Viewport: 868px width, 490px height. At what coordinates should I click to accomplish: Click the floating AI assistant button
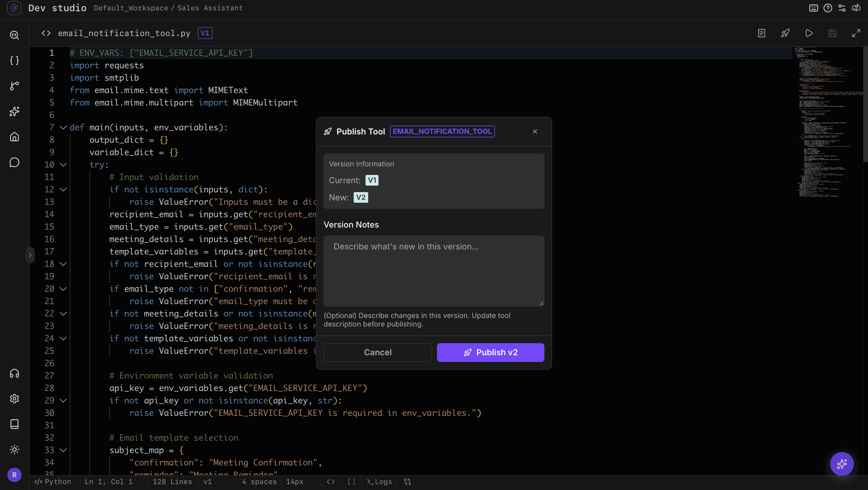pos(842,464)
